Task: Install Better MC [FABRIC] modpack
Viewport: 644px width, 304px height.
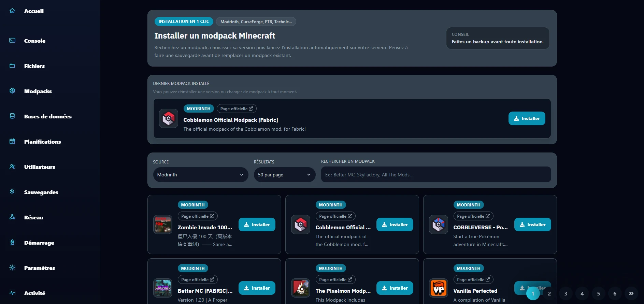Action: pyautogui.click(x=257, y=288)
